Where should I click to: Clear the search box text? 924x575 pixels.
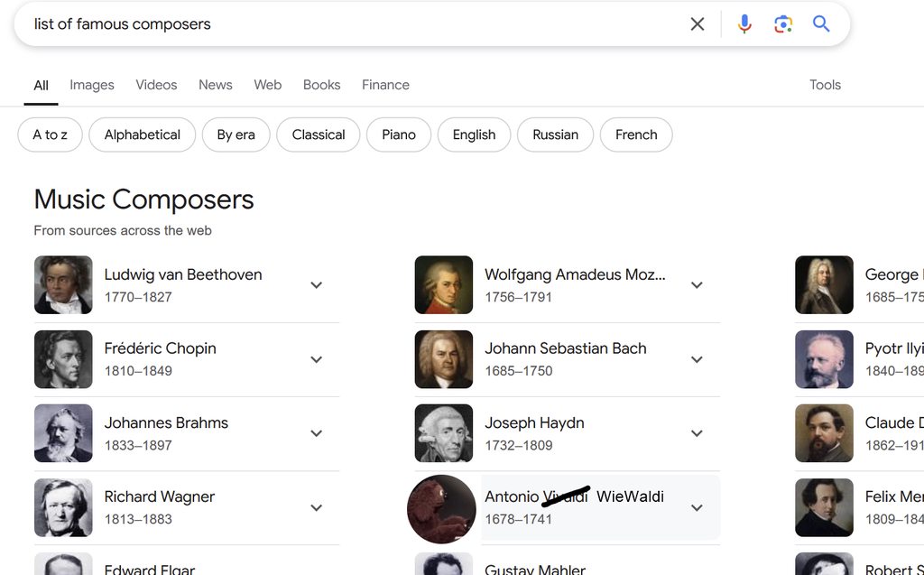(x=697, y=24)
